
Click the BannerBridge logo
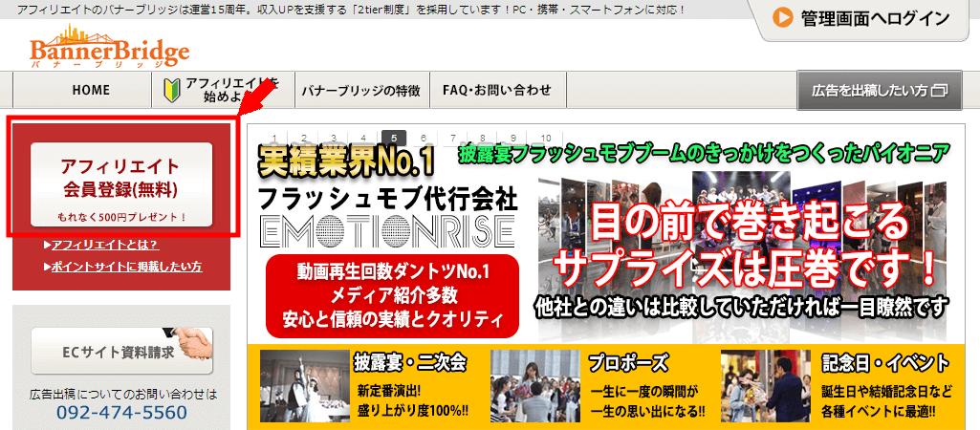(x=109, y=46)
